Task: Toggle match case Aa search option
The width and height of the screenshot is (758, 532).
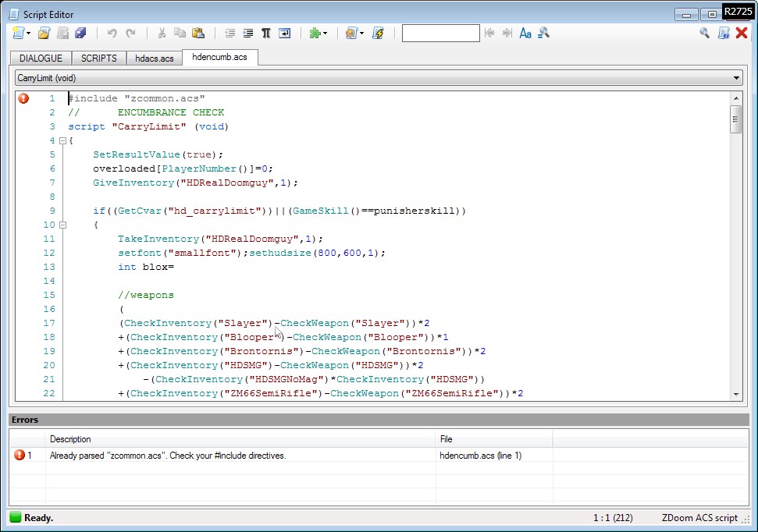Action: pyautogui.click(x=525, y=34)
